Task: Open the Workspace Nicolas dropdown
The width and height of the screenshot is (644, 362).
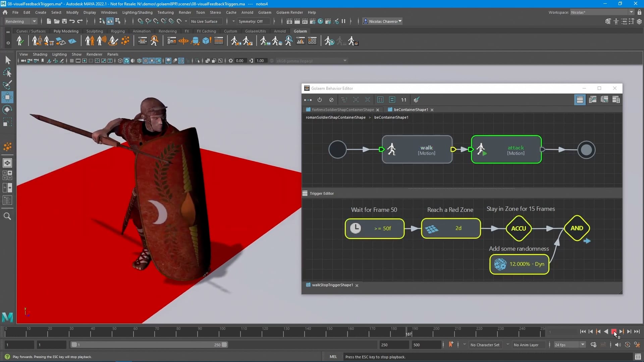Action: point(602,12)
